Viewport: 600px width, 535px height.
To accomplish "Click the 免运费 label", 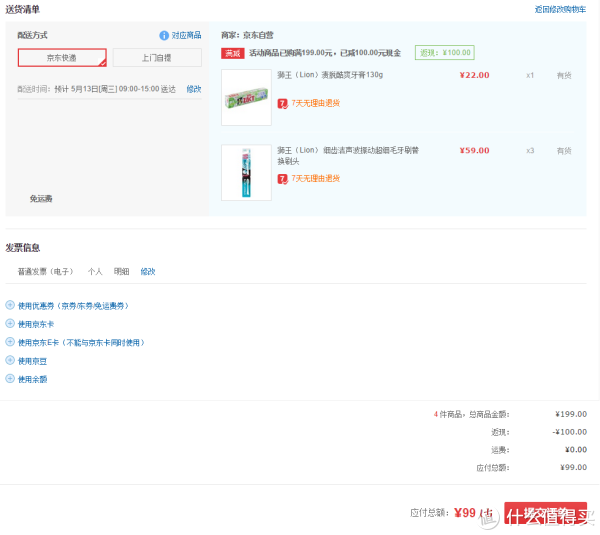I will 41,199.
